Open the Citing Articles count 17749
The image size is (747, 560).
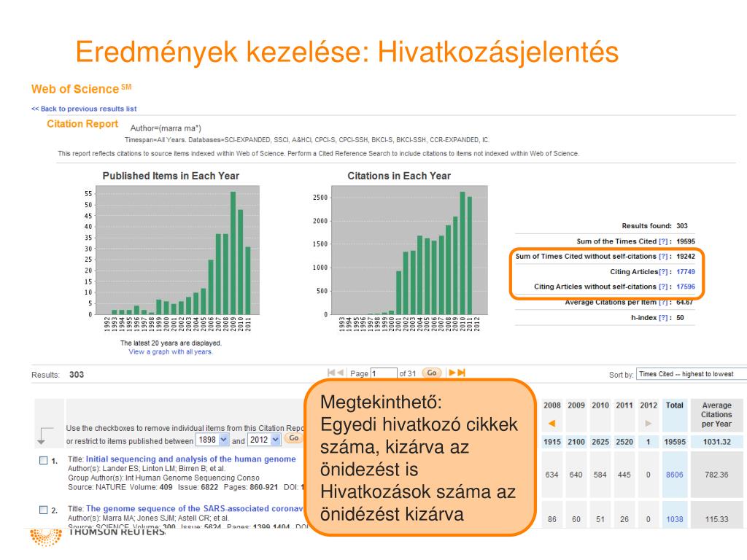click(x=686, y=272)
